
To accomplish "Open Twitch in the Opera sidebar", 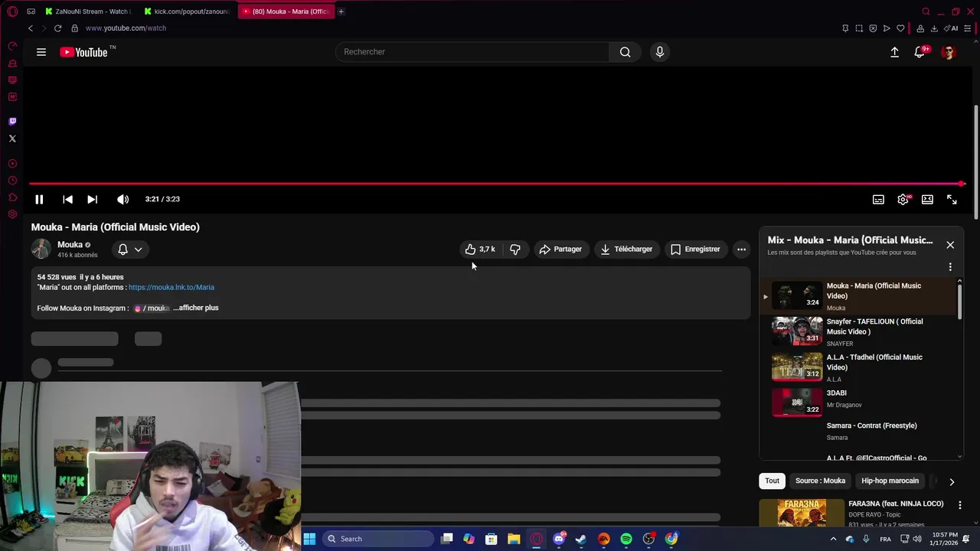I will pyautogui.click(x=12, y=121).
